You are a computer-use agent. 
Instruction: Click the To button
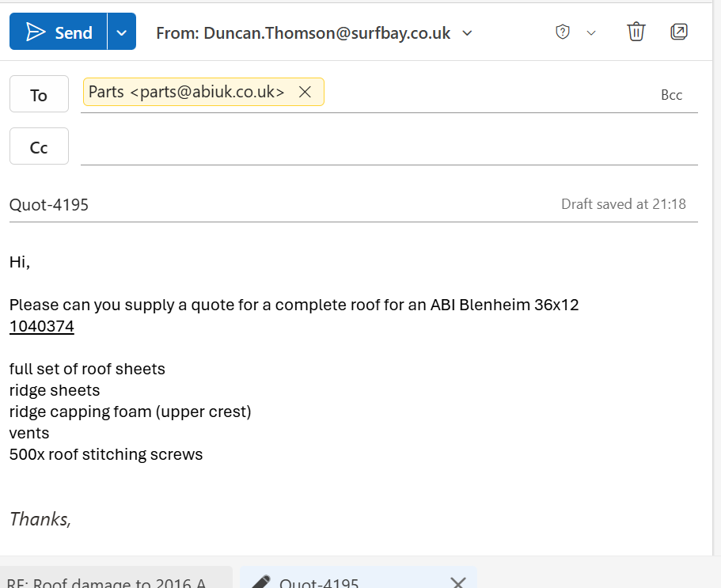tap(39, 95)
